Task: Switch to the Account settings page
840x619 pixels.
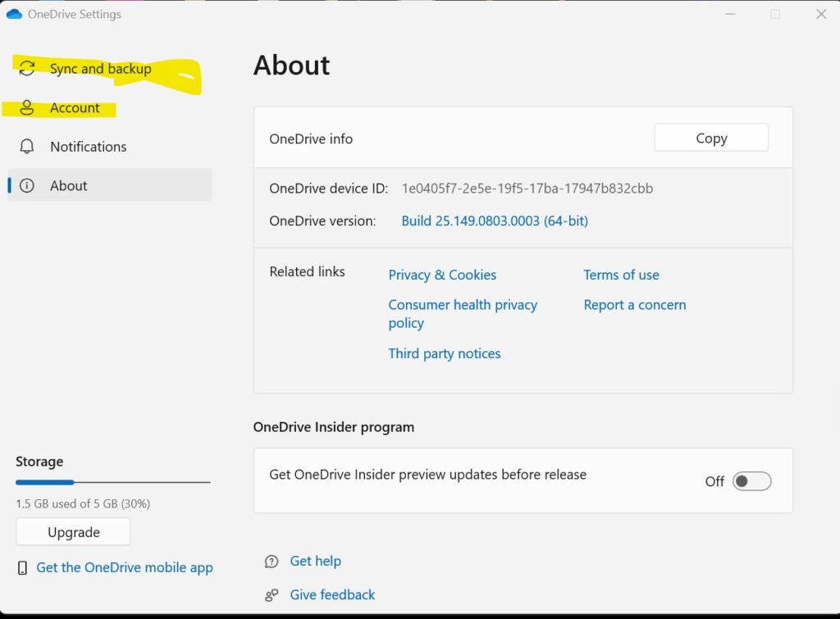Action: tap(110, 107)
